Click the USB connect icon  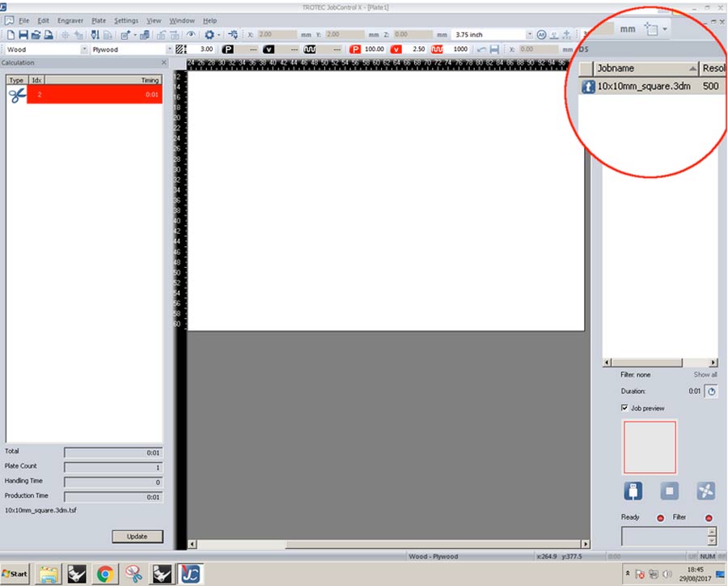click(633, 490)
